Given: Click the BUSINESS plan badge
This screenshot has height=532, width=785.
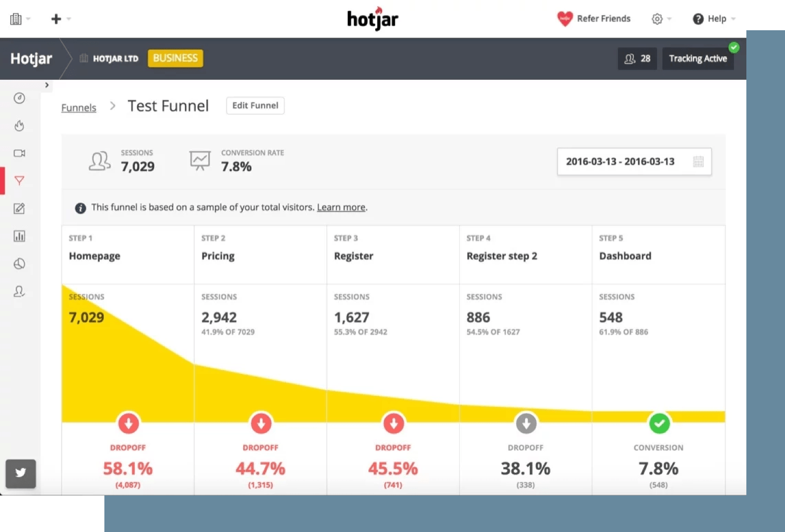Looking at the screenshot, I should coord(175,58).
